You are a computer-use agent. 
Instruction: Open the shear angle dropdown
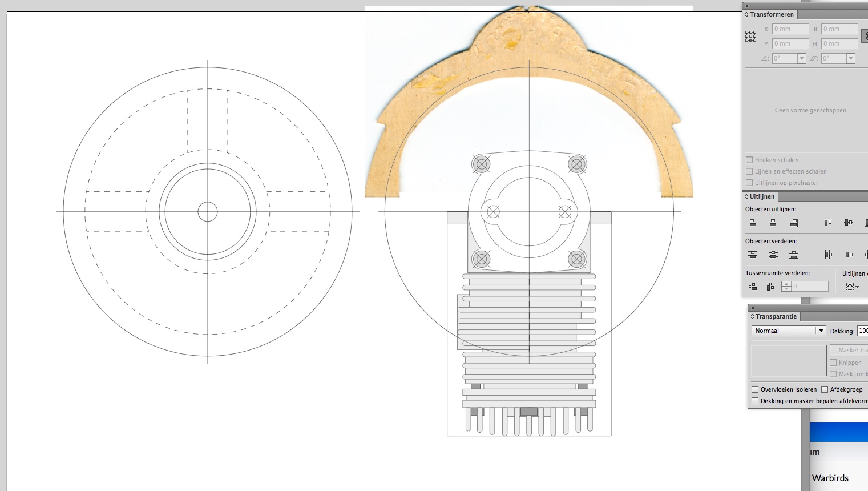pos(850,58)
